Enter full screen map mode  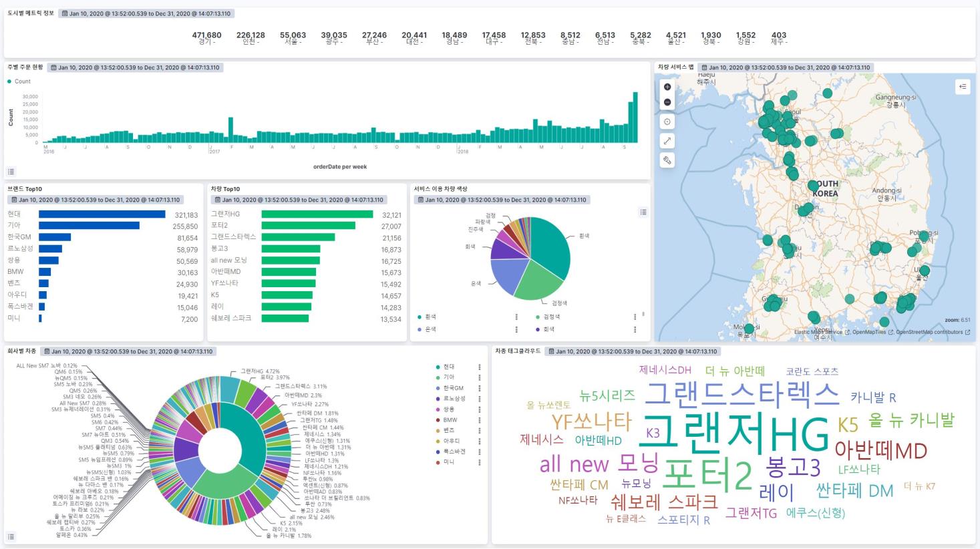667,141
